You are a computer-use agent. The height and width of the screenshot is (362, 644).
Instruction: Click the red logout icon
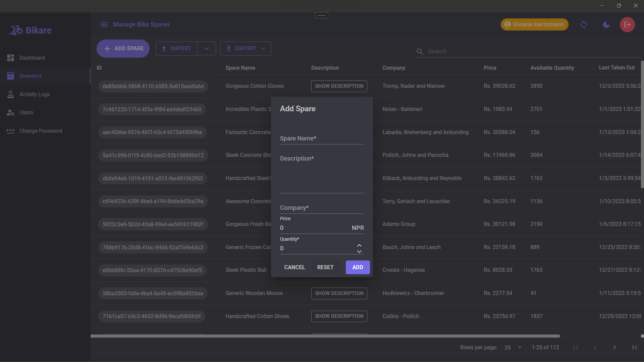[627, 24]
